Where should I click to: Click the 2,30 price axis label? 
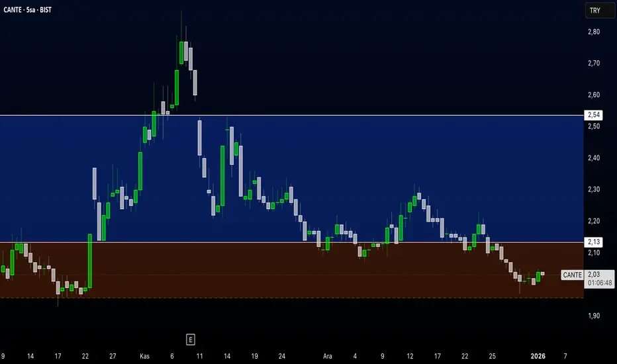coord(594,189)
